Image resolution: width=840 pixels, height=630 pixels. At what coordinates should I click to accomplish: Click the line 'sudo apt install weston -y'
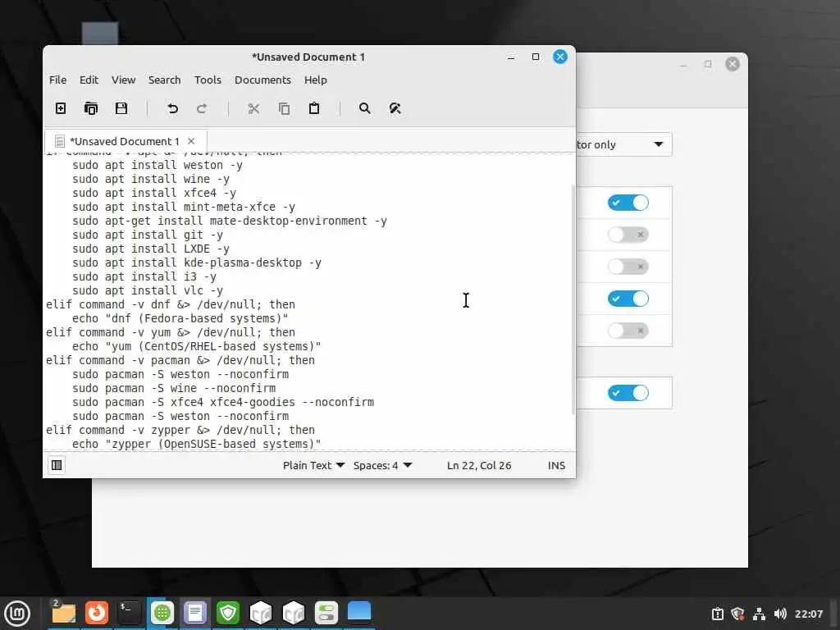coord(157,165)
